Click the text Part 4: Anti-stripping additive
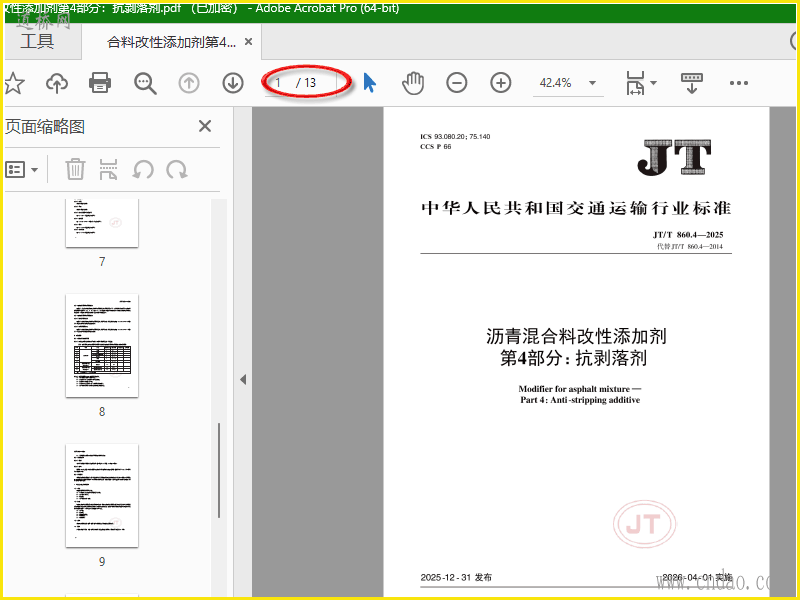The width and height of the screenshot is (800, 600). tap(580, 400)
